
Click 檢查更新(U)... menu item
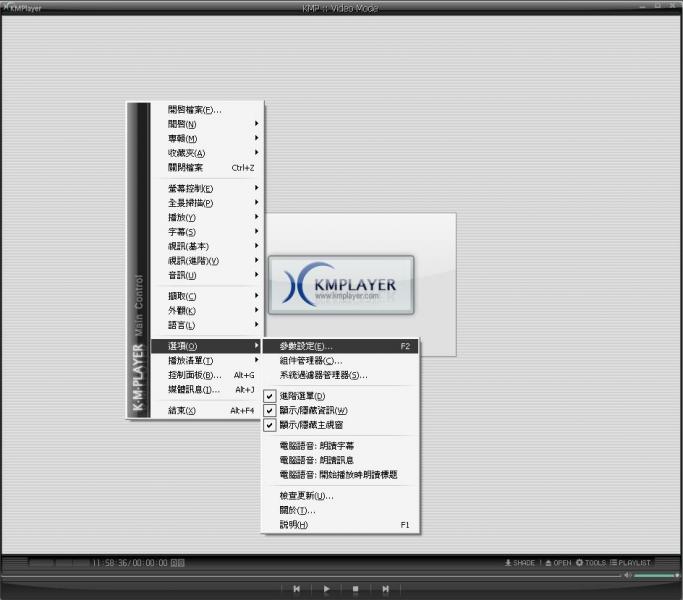[340, 496]
